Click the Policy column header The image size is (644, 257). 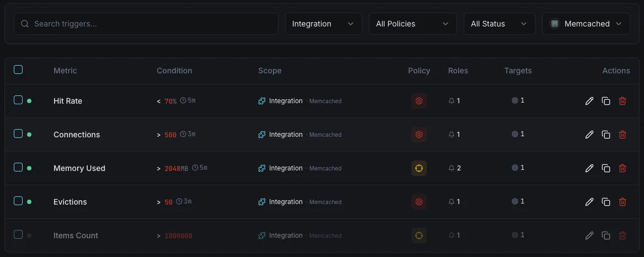point(419,71)
